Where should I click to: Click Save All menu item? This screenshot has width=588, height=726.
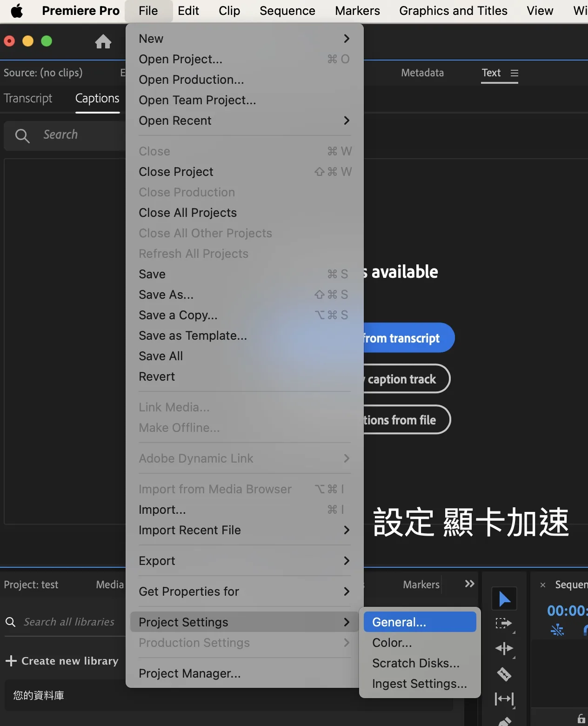[244, 356]
